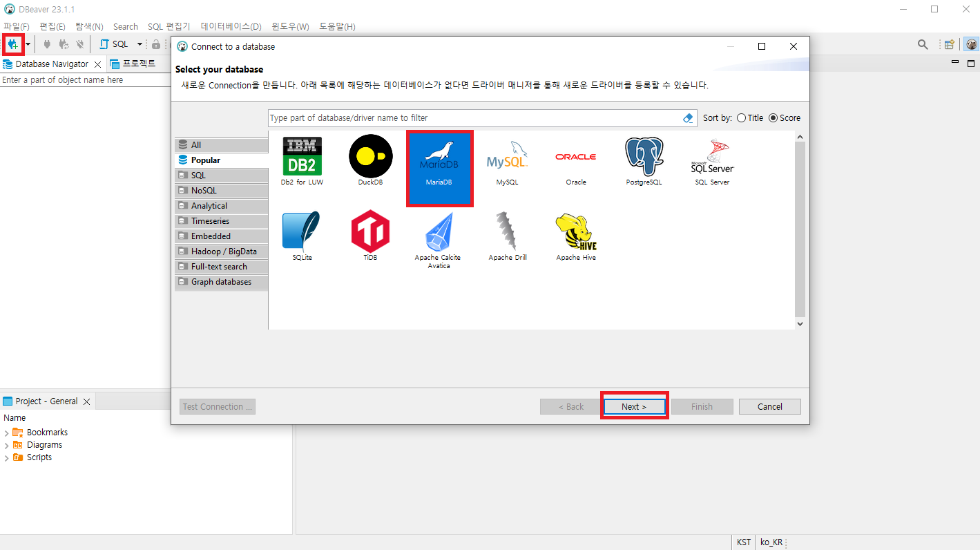The image size is (980, 550).
Task: Maximize the editor area panel
Action: (971, 63)
